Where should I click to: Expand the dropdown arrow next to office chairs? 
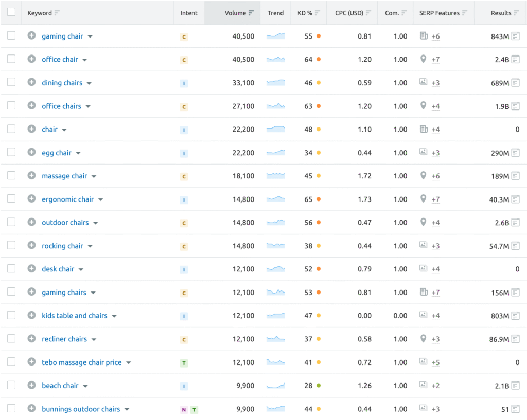point(88,107)
